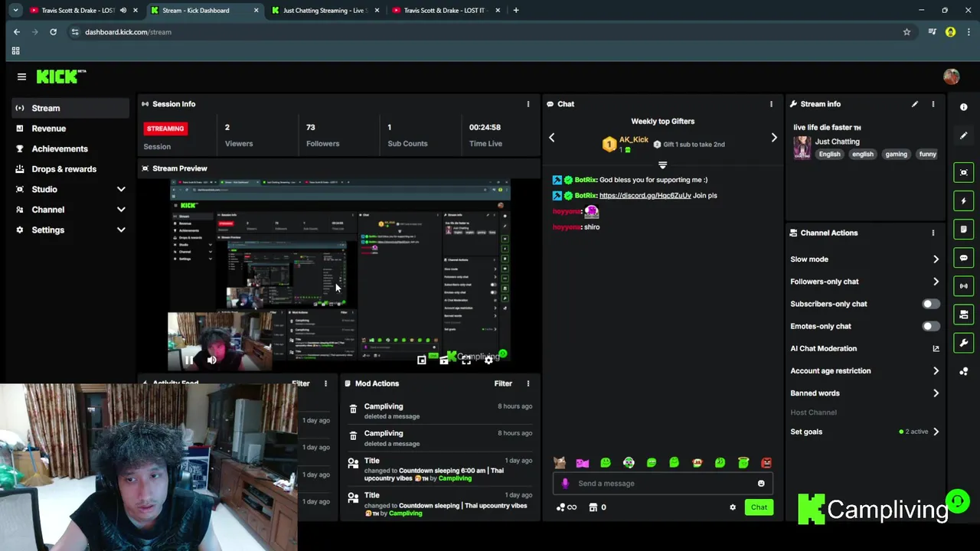The image size is (980, 551).
Task: Collapse the top gifters chevron
Action: pyautogui.click(x=663, y=165)
